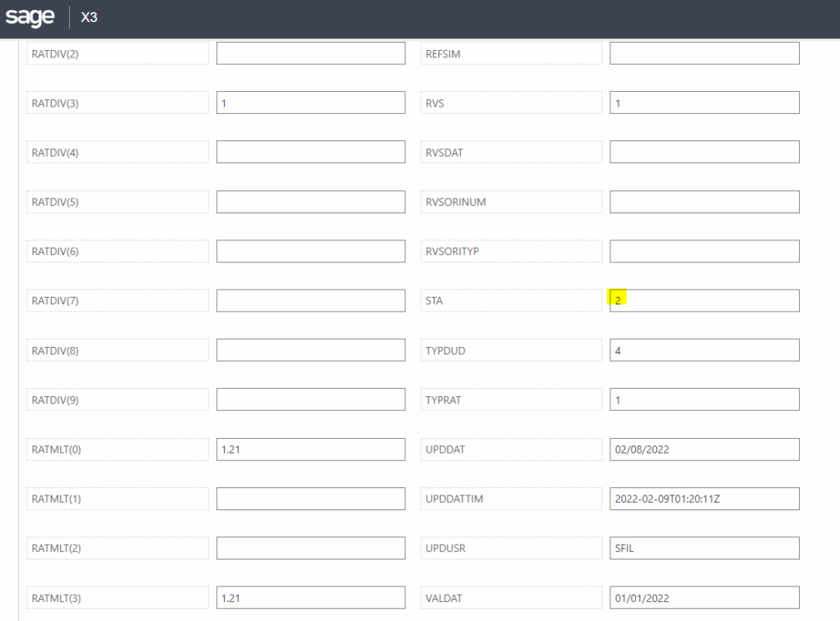Select the TYPRAT input showing 1
The width and height of the screenshot is (840, 621).
tap(704, 400)
